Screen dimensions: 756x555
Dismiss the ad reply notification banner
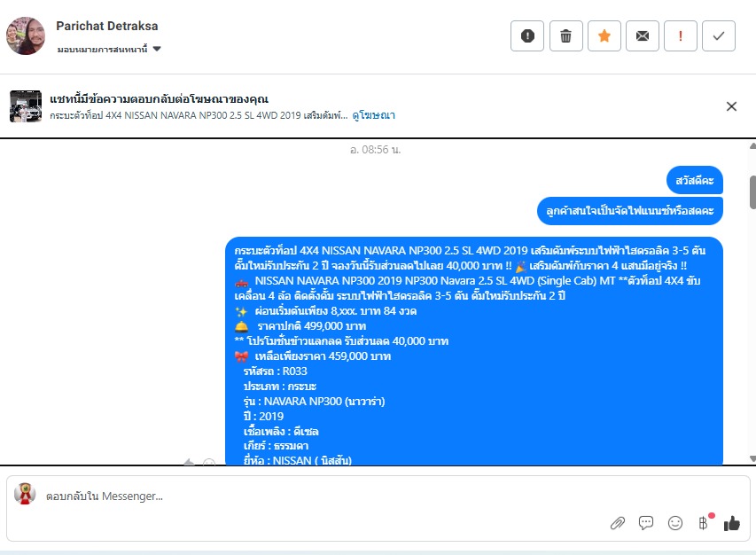pyautogui.click(x=731, y=106)
